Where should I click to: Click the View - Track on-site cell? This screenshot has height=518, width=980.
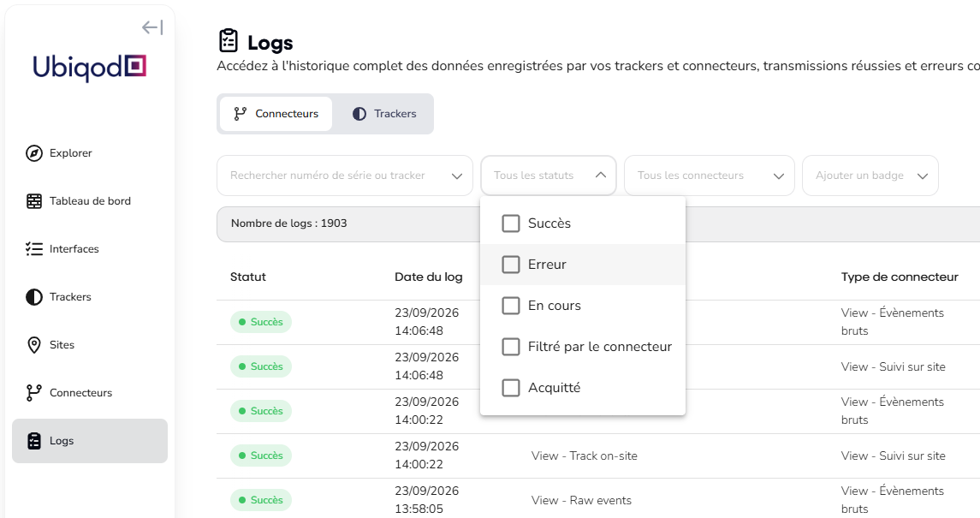click(x=585, y=455)
